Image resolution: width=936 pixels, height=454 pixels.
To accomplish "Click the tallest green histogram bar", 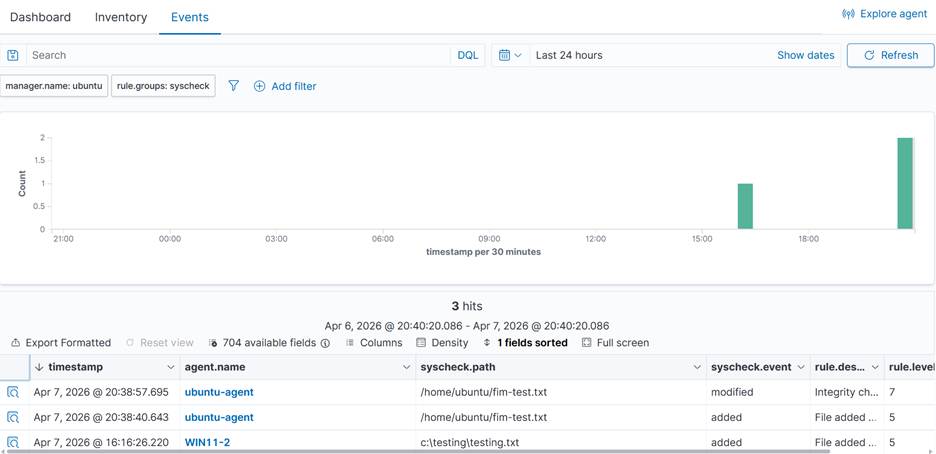I will [905, 183].
